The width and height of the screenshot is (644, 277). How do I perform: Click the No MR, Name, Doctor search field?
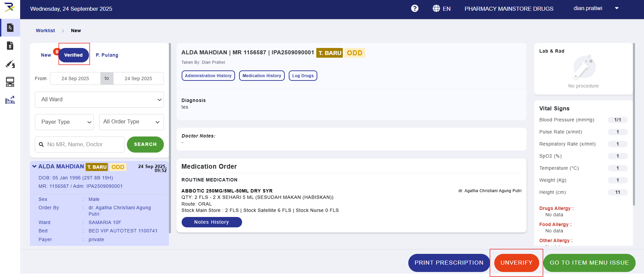(x=84, y=145)
